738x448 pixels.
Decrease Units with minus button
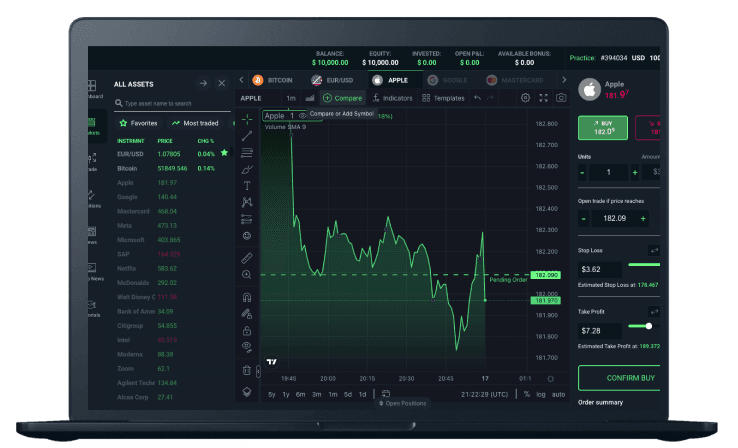(x=583, y=173)
